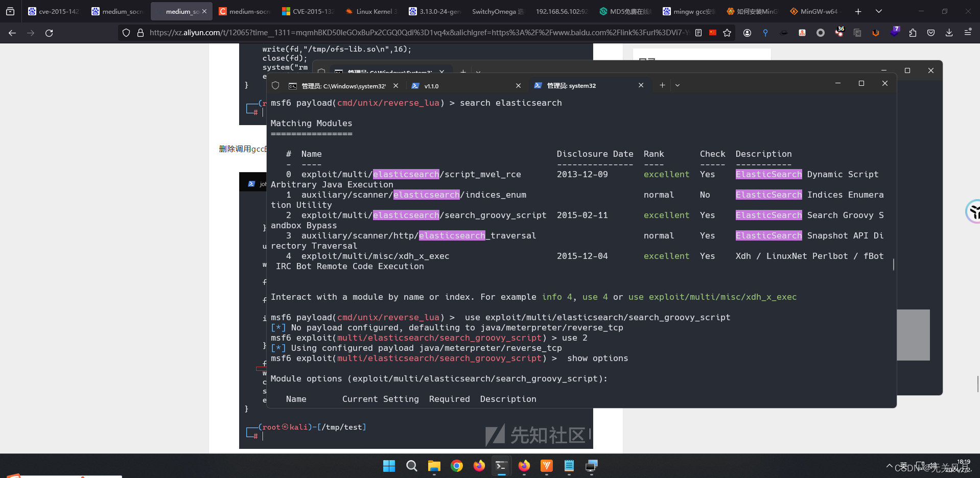The image size is (980, 478).
Task: Click the aliyun URL address field
Action: tap(419, 33)
